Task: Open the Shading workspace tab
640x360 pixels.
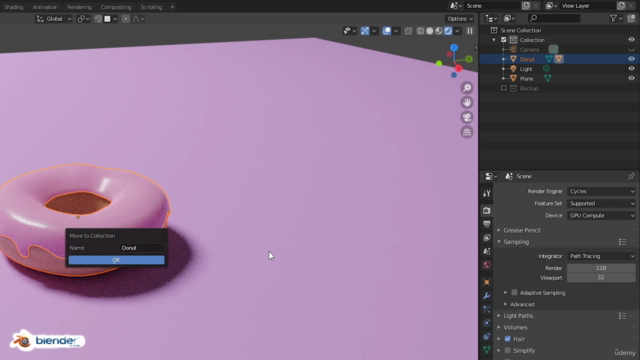Action: pyautogui.click(x=14, y=7)
